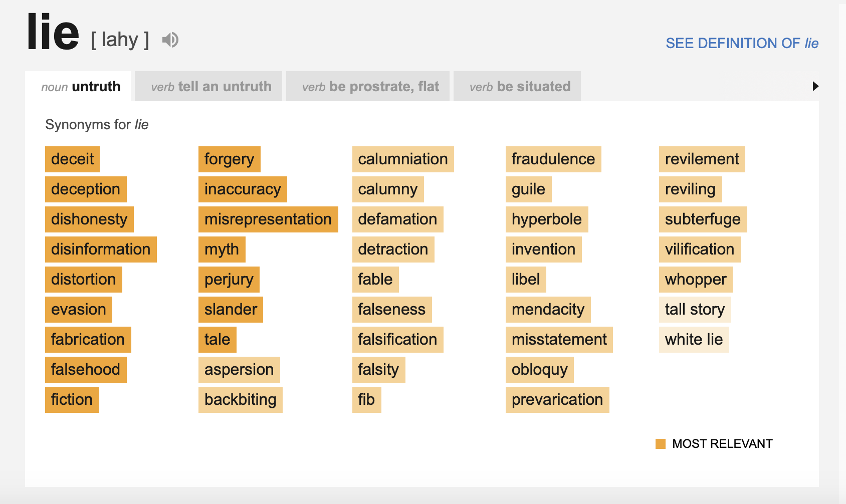Screen dimensions: 846x504
Task: Open the synonym 'fraudulence'
Action: click(x=553, y=159)
